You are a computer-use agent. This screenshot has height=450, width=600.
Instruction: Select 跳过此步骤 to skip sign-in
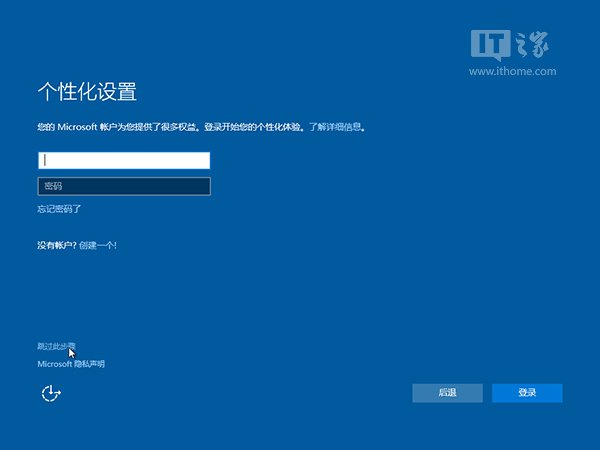(x=55, y=346)
